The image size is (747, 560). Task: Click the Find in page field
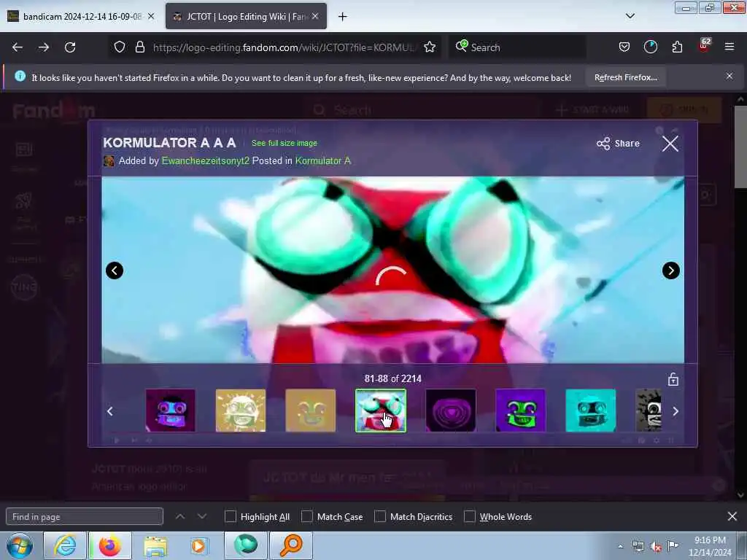click(x=85, y=517)
